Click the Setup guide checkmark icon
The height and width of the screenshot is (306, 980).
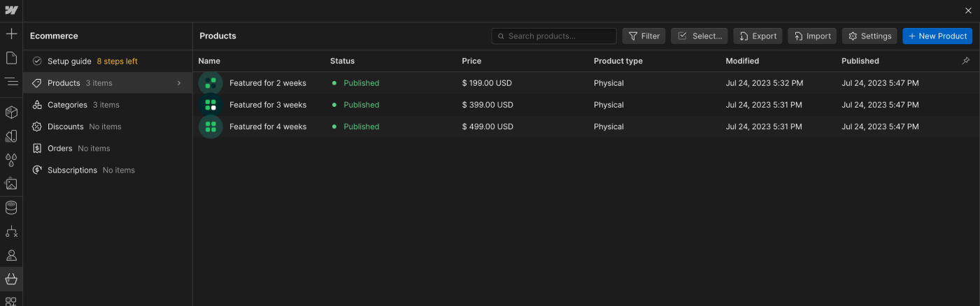[x=37, y=61]
